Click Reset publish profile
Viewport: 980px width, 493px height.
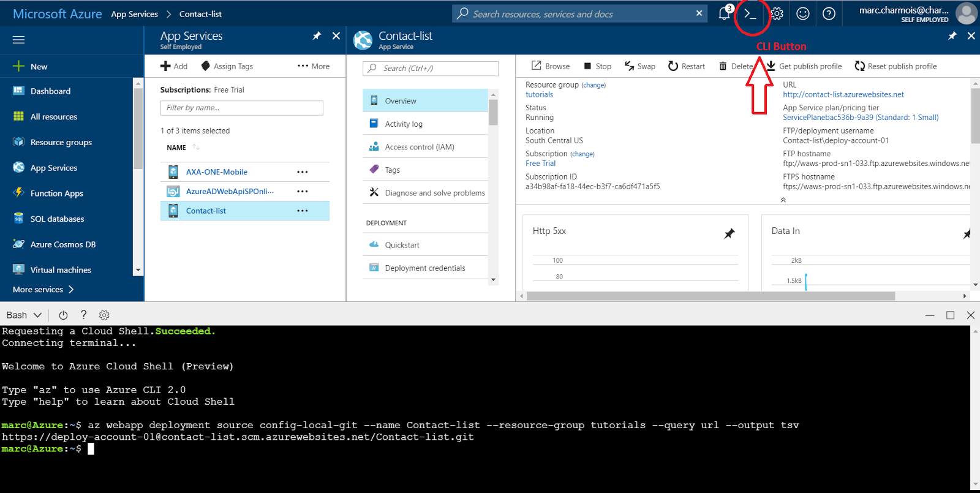click(x=895, y=66)
